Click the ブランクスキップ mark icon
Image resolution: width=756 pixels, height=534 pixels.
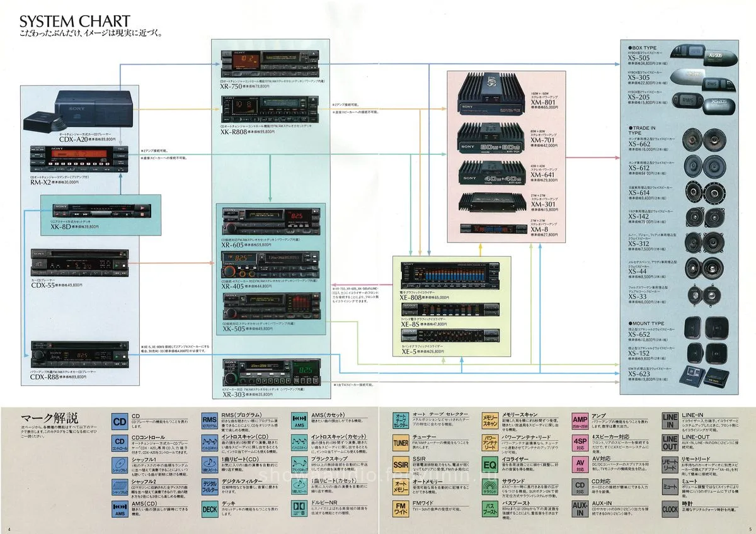300,466
